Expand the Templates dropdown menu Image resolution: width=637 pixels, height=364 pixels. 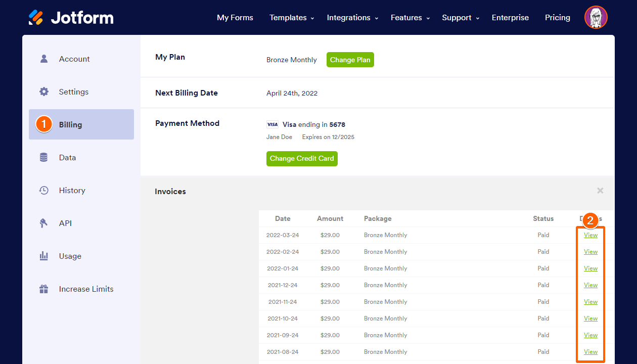(292, 18)
